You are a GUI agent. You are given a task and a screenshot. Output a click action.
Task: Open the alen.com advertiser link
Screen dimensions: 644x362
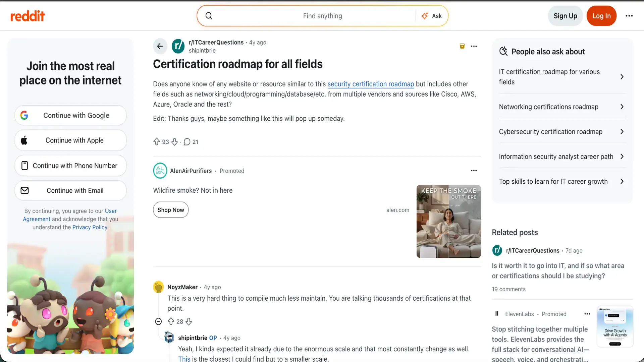pos(397,210)
